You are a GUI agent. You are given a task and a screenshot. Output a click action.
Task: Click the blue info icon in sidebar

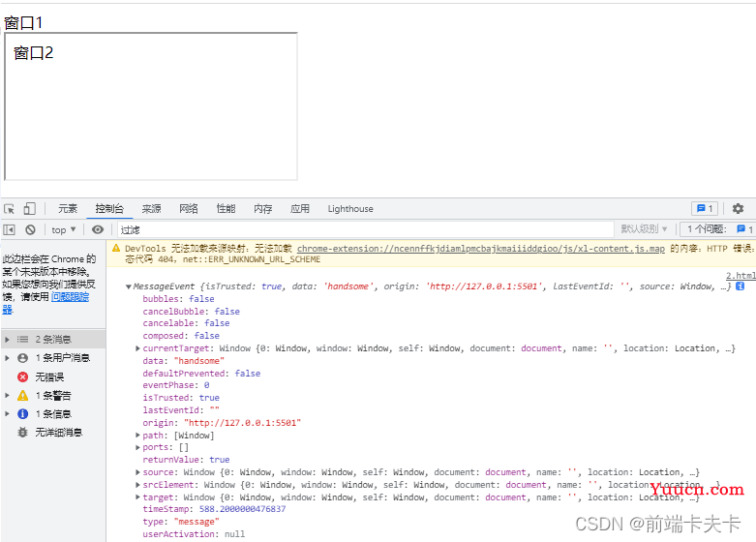point(22,413)
